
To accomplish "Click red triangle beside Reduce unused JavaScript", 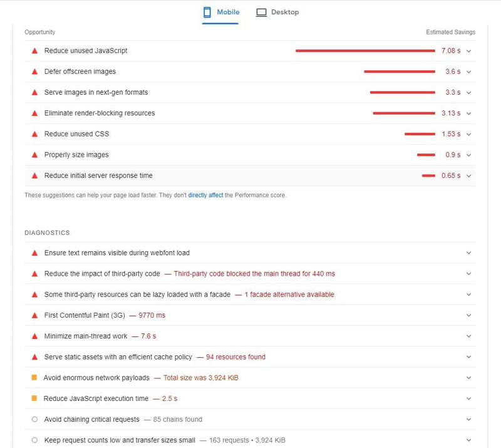I will 34,51.
